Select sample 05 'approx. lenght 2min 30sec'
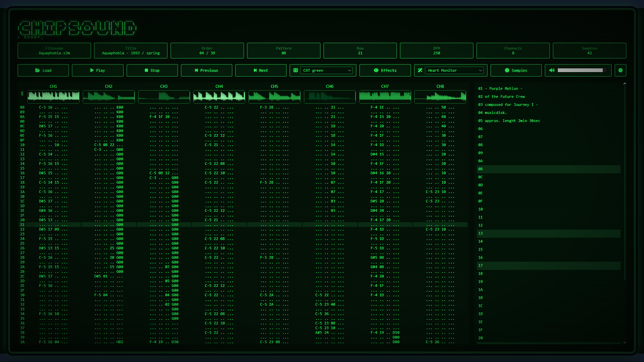Viewport: 644px width, 362px height. (549, 121)
